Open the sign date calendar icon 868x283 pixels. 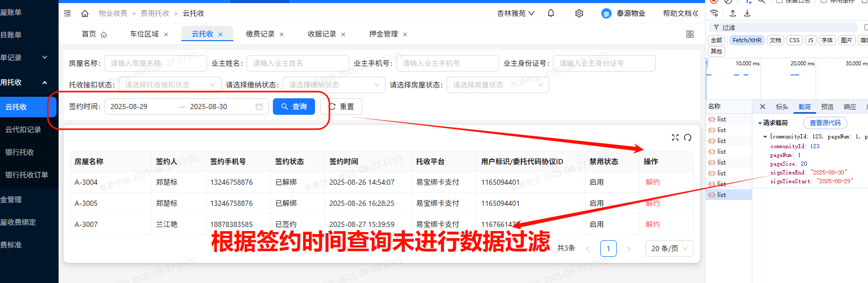pyautogui.click(x=259, y=107)
